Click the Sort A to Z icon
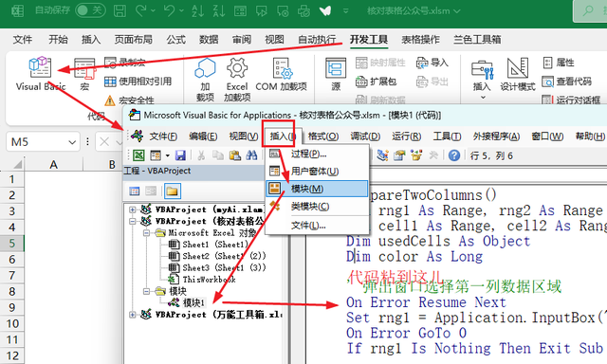Image resolution: width=607 pixels, height=364 pixels. point(197,10)
